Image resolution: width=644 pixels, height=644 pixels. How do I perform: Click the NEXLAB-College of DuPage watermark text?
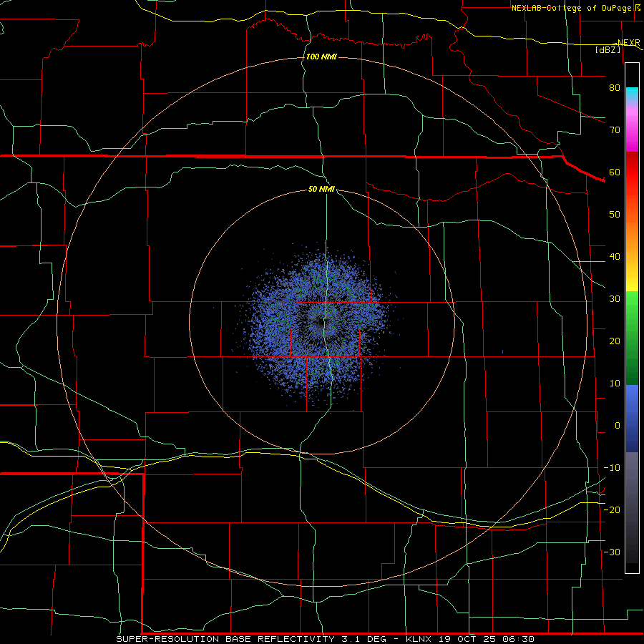pyautogui.click(x=572, y=8)
